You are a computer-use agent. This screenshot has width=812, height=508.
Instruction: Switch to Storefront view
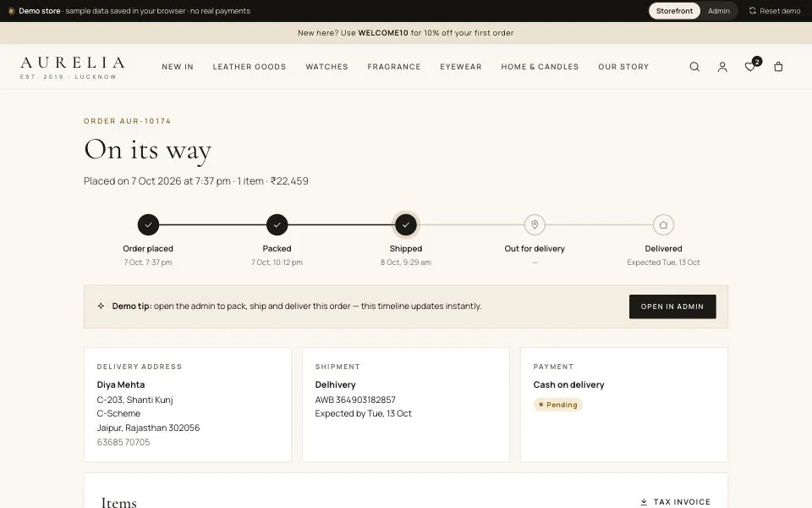coord(674,11)
